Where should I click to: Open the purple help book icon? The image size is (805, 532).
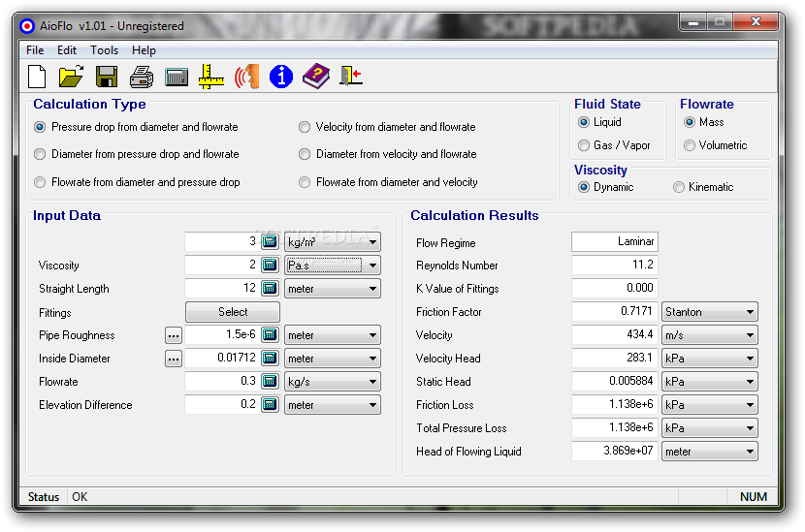pos(316,77)
